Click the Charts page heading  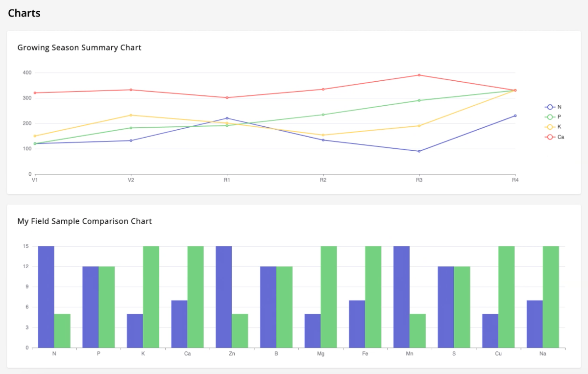24,13
